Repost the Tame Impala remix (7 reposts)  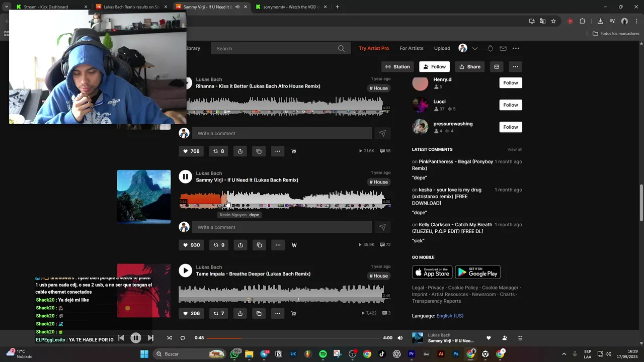(219, 313)
